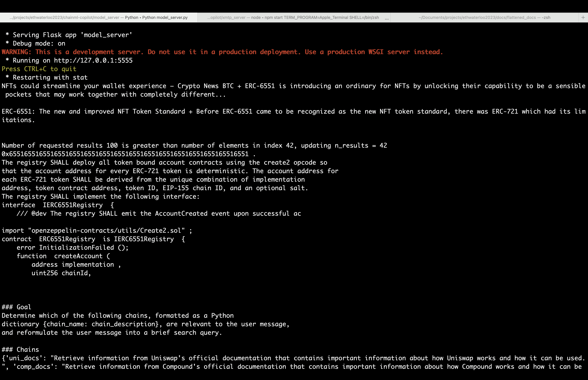Click the yellow Press CTRL+C to quit text
Screen dimensions: 588x380
point(39,69)
